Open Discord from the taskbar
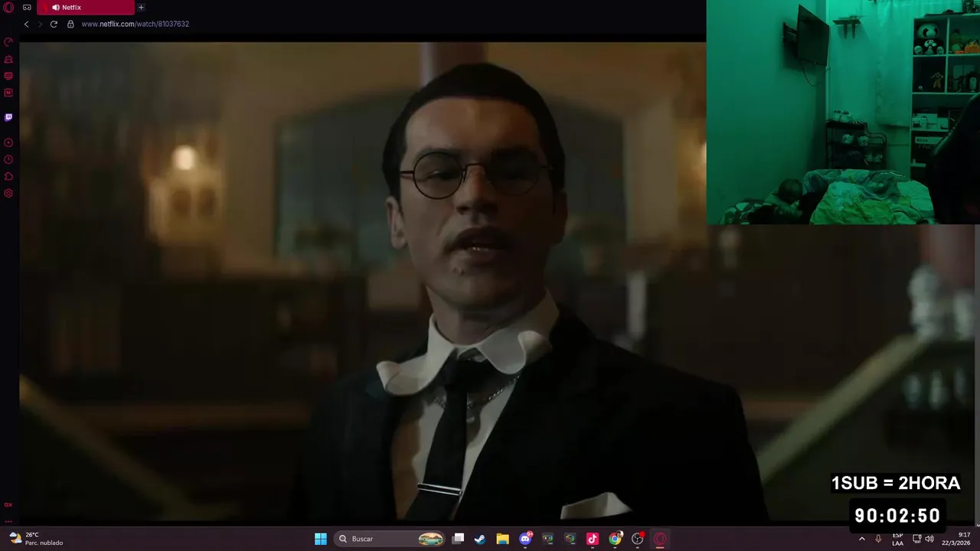Screen dimensions: 980x551 [525, 539]
